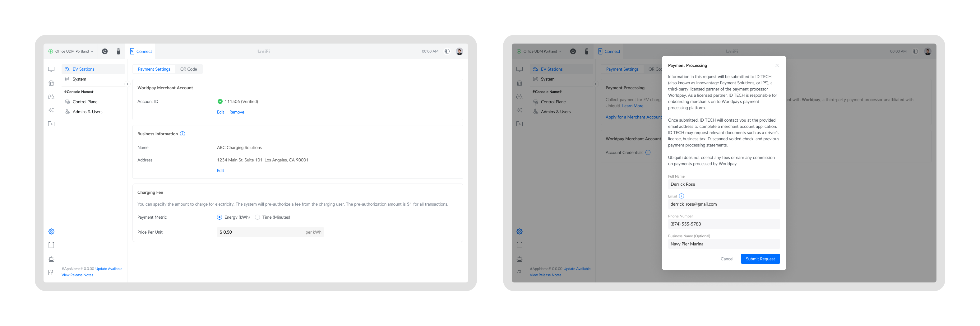Click the device icon beside Connect, left mockup
Screen dimensions: 980x326
click(118, 51)
